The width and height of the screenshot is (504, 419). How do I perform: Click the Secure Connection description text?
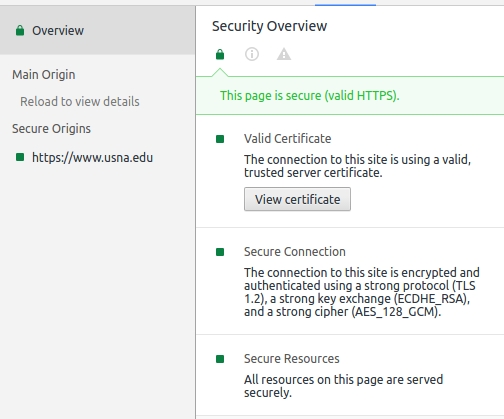tap(362, 292)
